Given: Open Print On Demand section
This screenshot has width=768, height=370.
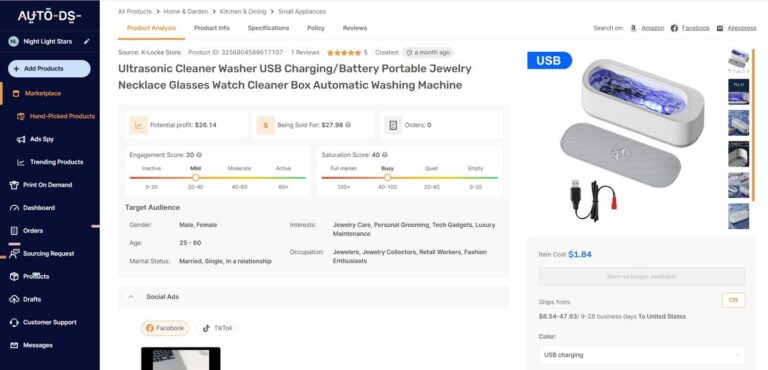Looking at the screenshot, I should point(48,185).
